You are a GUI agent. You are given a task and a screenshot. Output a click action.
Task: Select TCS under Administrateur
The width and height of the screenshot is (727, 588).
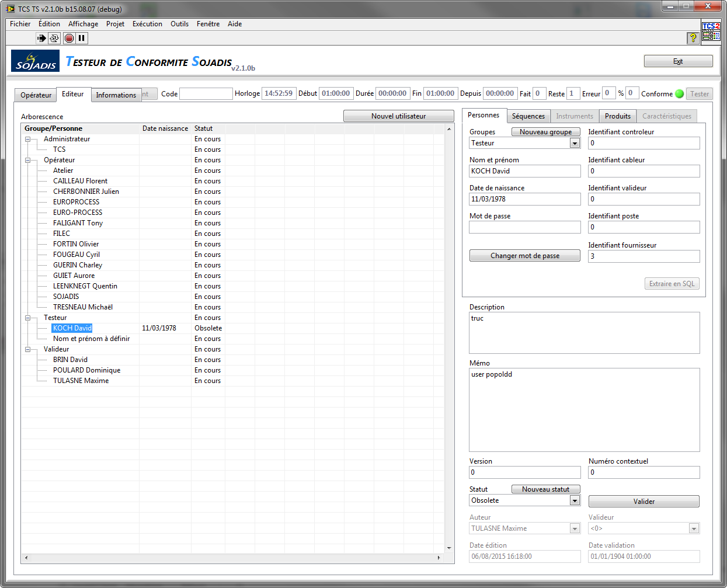[59, 149]
